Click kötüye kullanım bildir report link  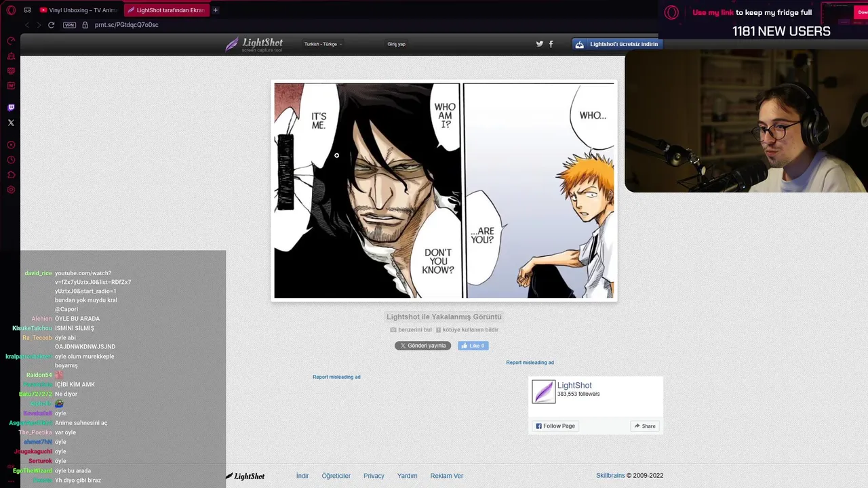tap(467, 330)
